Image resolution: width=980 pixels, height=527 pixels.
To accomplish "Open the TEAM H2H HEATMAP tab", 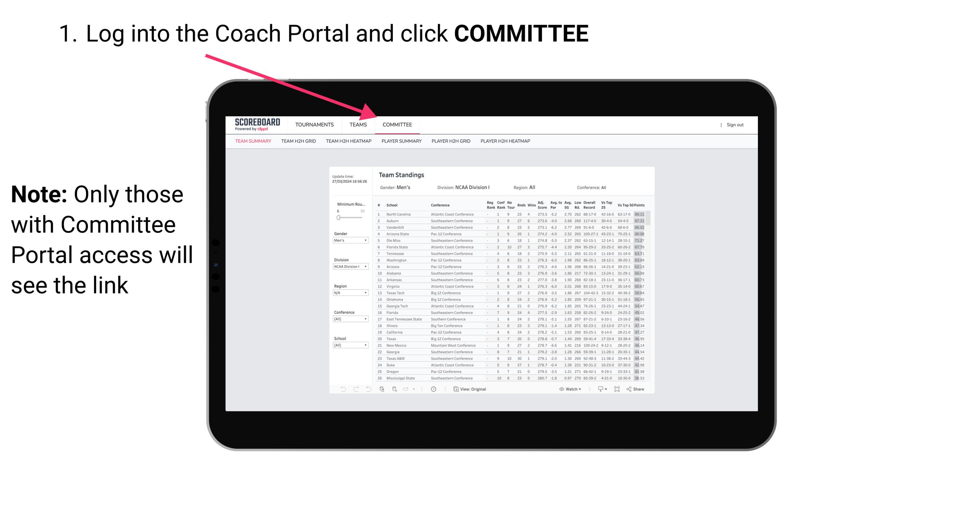I will click(349, 142).
